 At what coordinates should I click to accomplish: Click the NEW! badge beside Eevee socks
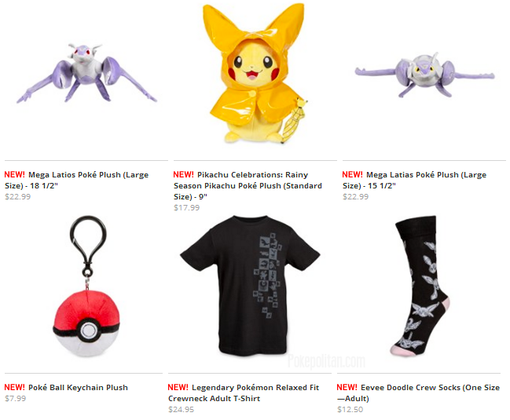pos(347,388)
